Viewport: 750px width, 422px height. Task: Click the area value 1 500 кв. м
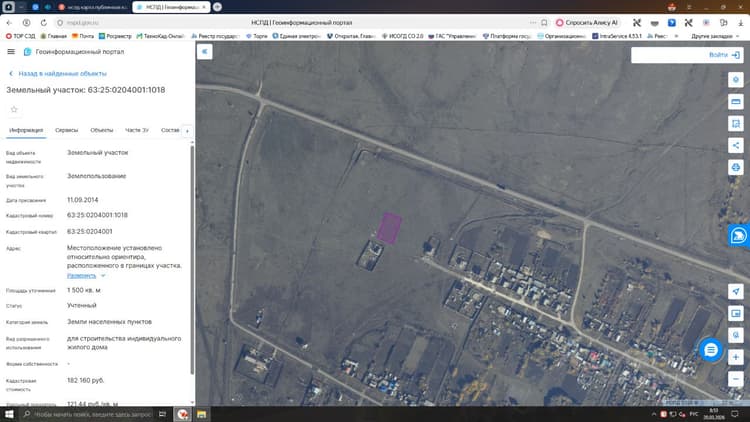tap(84, 290)
